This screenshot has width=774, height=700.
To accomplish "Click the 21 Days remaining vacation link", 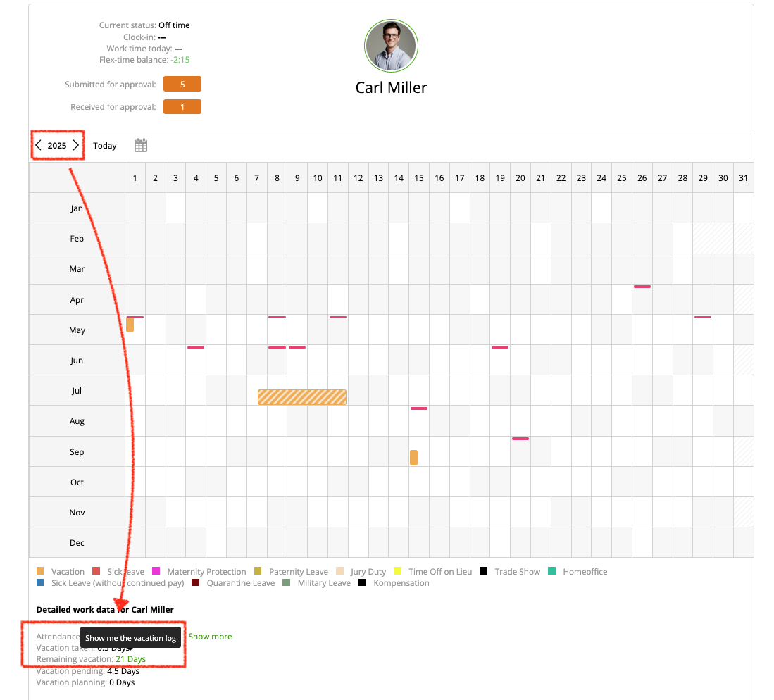I will point(131,659).
